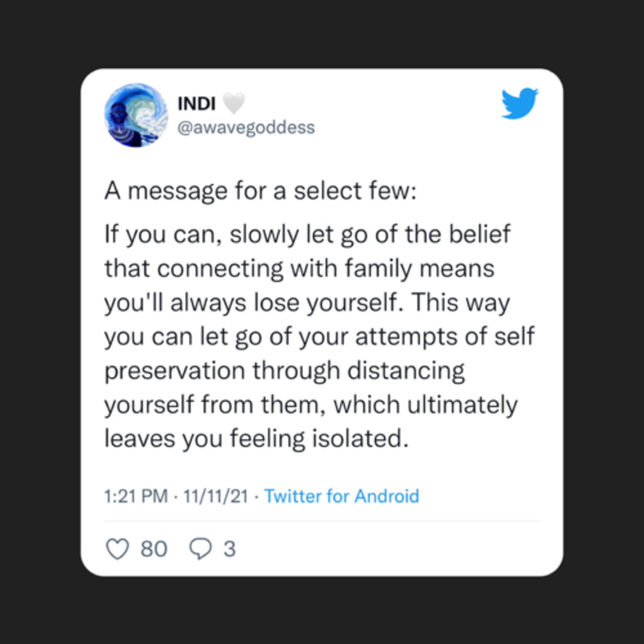Open the wave profile avatar picture
Viewport: 644px width, 644px height.
coord(136,115)
